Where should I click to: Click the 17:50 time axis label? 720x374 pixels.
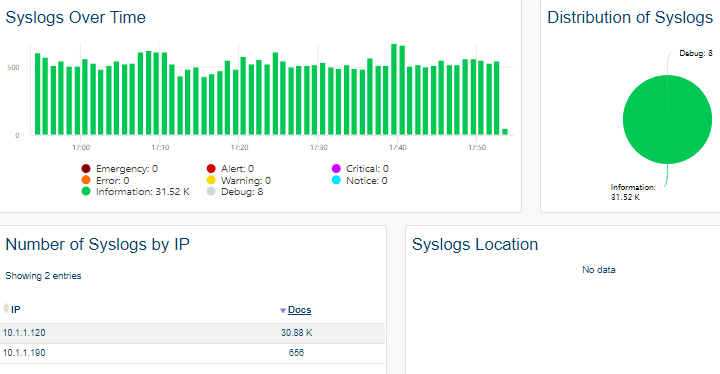[477, 147]
